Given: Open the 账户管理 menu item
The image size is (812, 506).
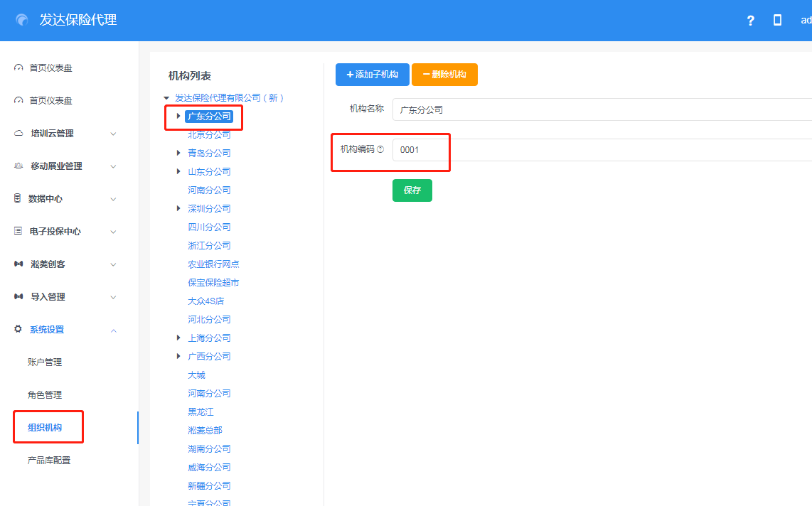Looking at the screenshot, I should (45, 362).
